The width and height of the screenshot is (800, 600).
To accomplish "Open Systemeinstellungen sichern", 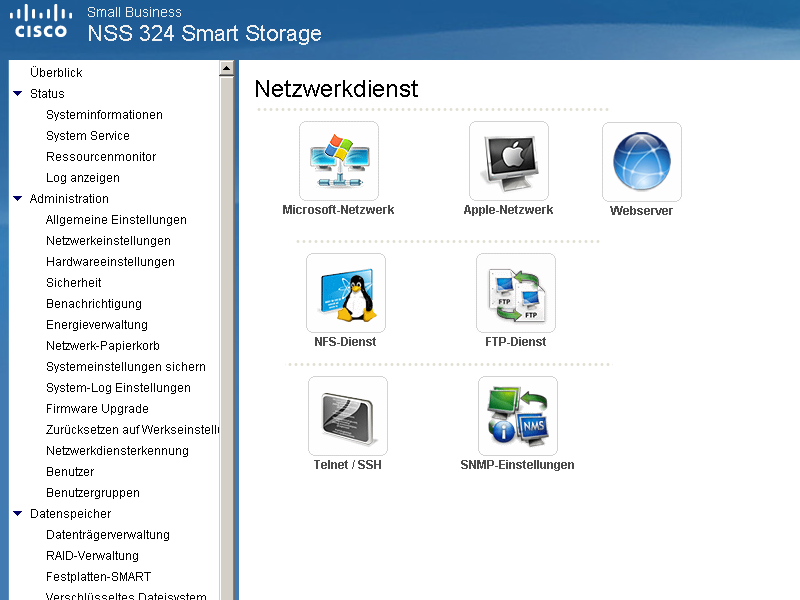I will point(126,367).
